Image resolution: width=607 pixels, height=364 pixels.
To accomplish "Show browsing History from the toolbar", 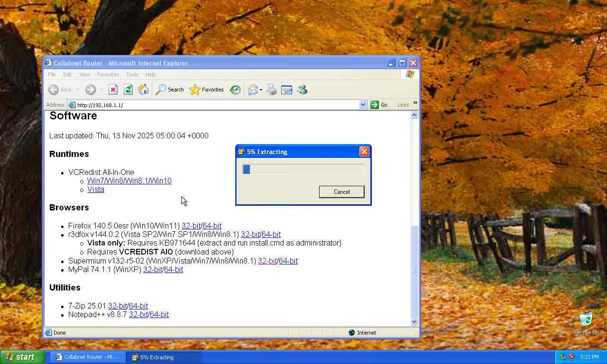I will pos(235,90).
